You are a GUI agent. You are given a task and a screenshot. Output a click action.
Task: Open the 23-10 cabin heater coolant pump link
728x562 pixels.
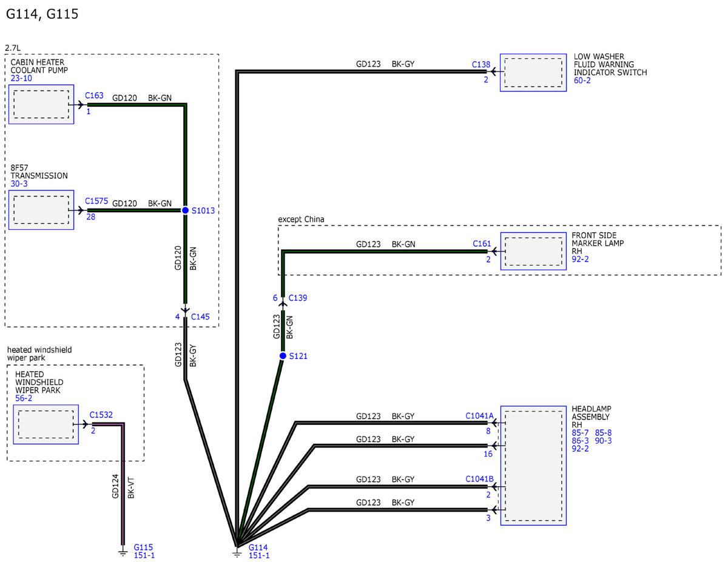[x=21, y=78]
